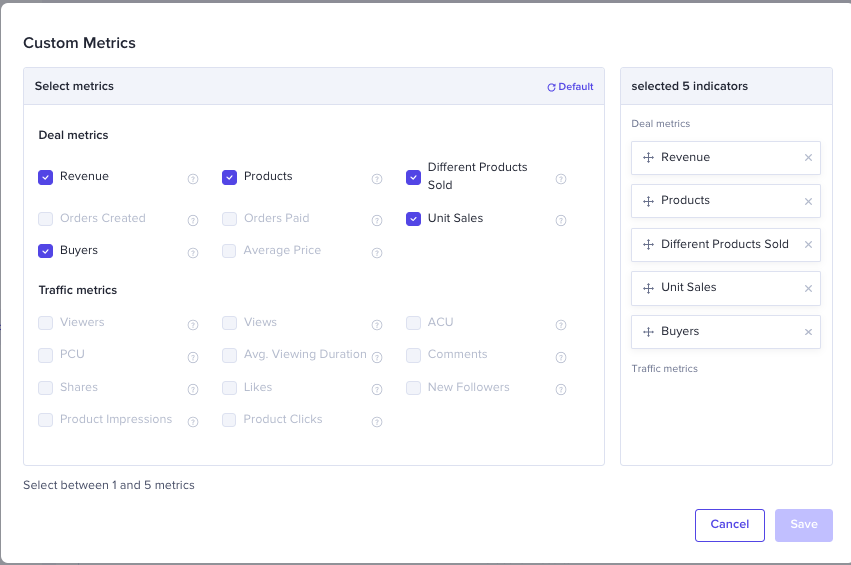Viewport: 851px width, 565px height.
Task: Click the drag handle on Buyers indicator
Action: click(648, 332)
